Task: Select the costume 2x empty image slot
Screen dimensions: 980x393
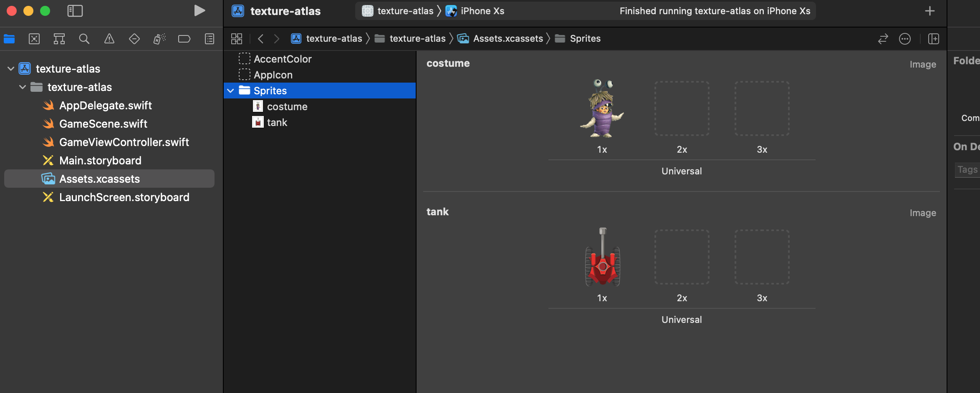Action: pos(682,108)
